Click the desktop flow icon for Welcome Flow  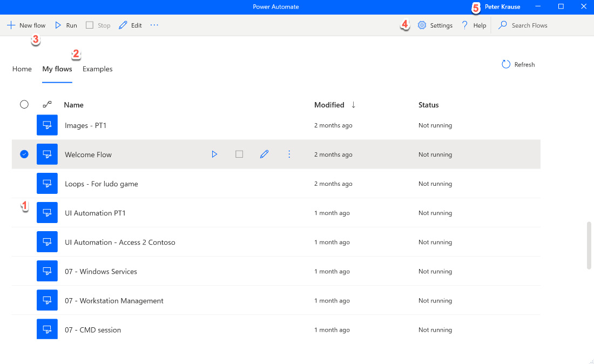click(x=47, y=154)
